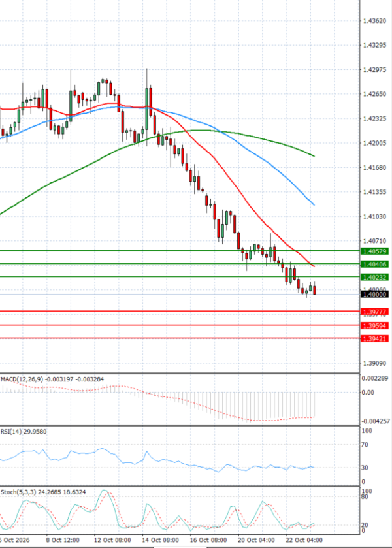
Task: Select the 1.40579 green horizontal line
Action: [x=180, y=251]
